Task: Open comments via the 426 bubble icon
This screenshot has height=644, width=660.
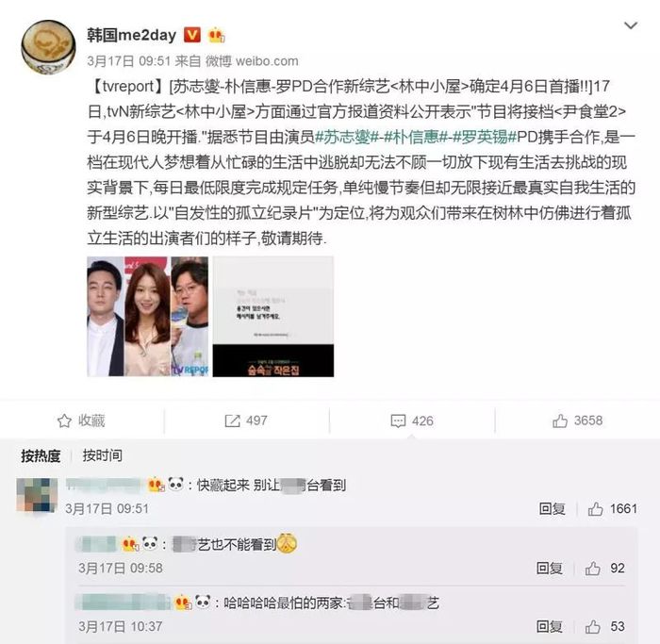Action: (412, 421)
